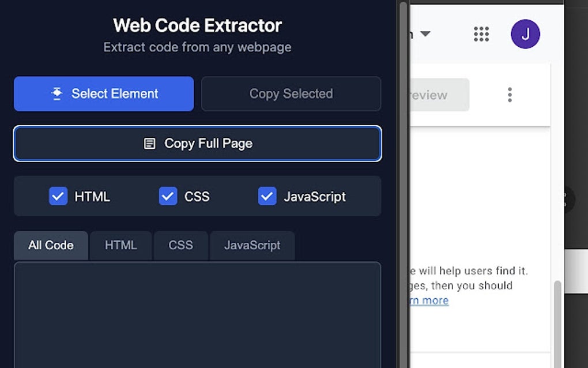Click the Copy Selected button
The height and width of the screenshot is (368, 588).
click(x=291, y=93)
